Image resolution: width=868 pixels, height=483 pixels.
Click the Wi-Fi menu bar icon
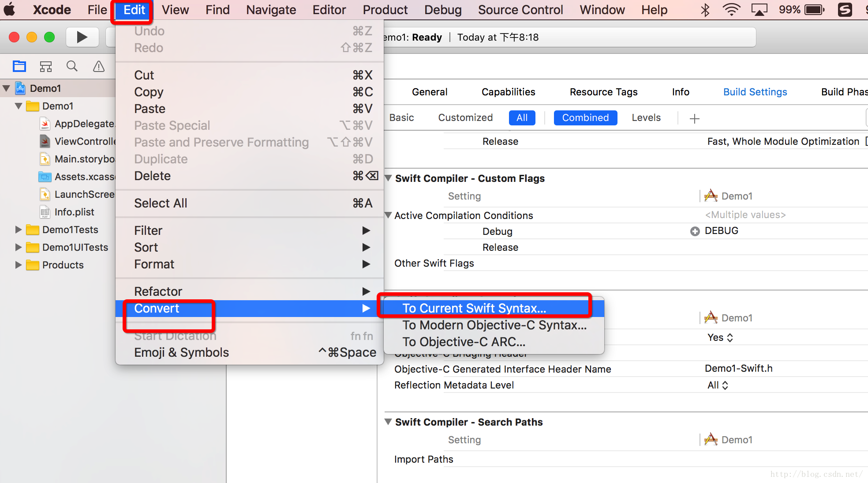(x=731, y=10)
